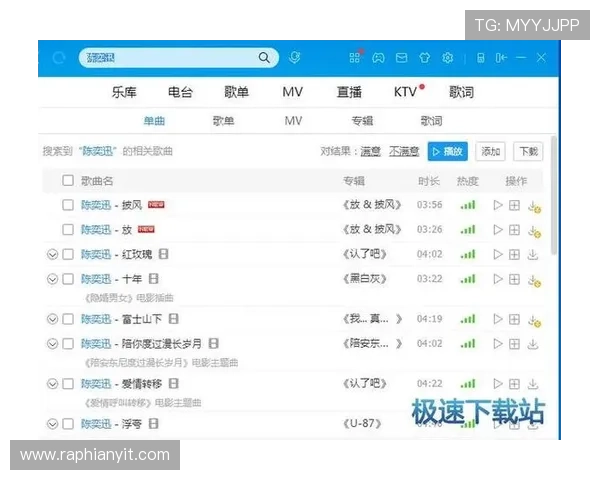
Task: Expand versions of 十年
Action: click(52, 279)
